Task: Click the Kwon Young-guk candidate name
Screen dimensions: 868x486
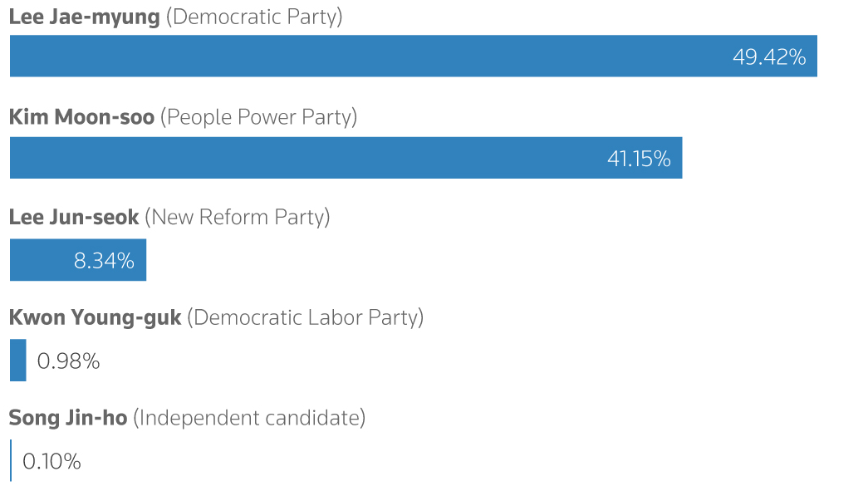Action: tap(95, 317)
